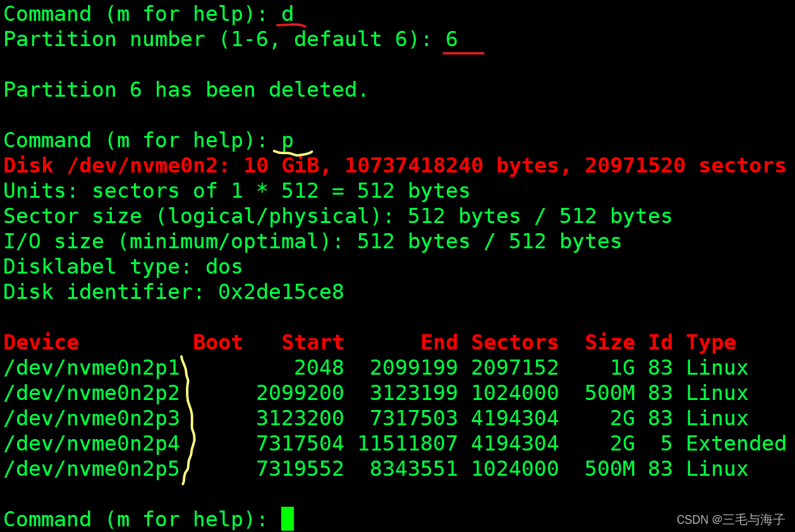
Task: Click the '500M' size in nvme0n2p2 row
Action: [x=610, y=393]
